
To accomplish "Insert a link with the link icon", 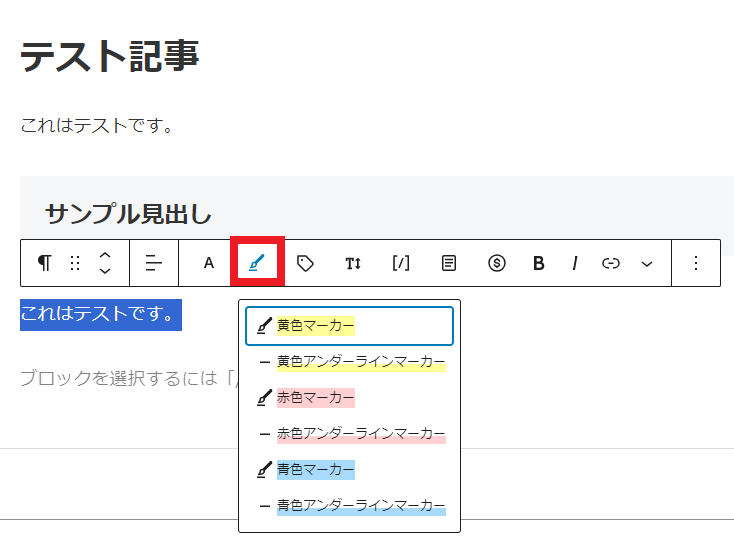I will tap(611, 263).
